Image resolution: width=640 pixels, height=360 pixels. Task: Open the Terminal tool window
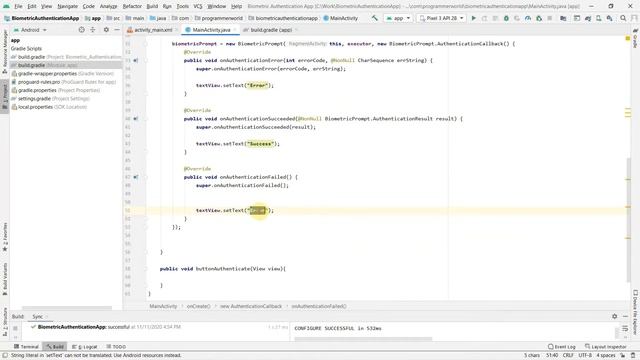26,347
